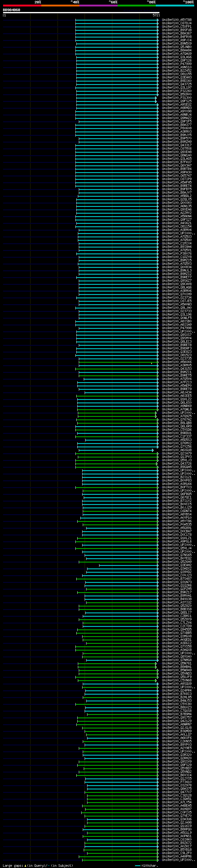
Task: Click UniRef100_B9RET5 subject label
Action: coord(177,375)
